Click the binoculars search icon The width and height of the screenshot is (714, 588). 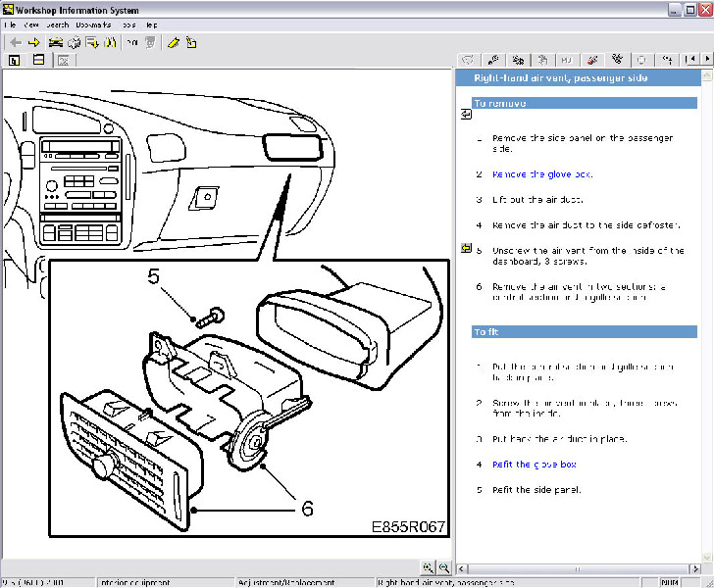110,42
